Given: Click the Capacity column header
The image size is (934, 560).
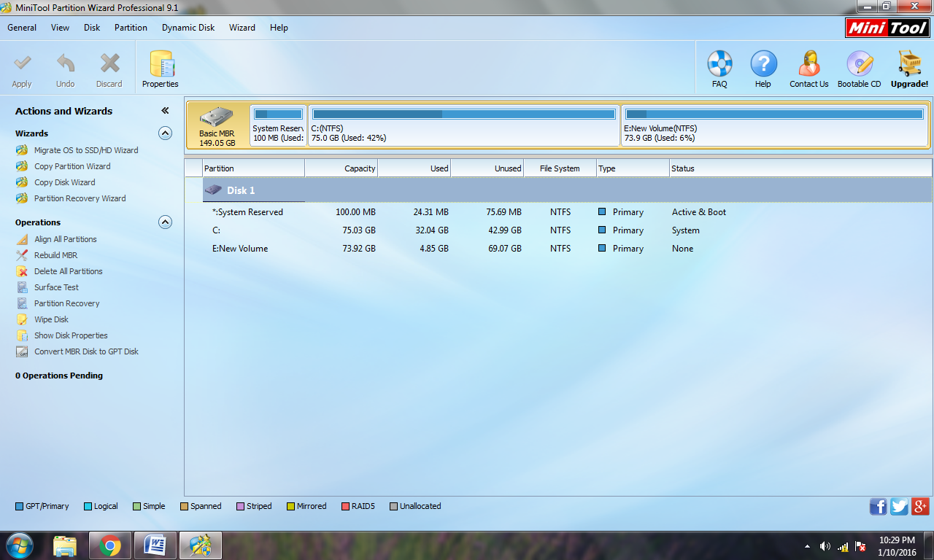Looking at the screenshot, I should tap(341, 168).
